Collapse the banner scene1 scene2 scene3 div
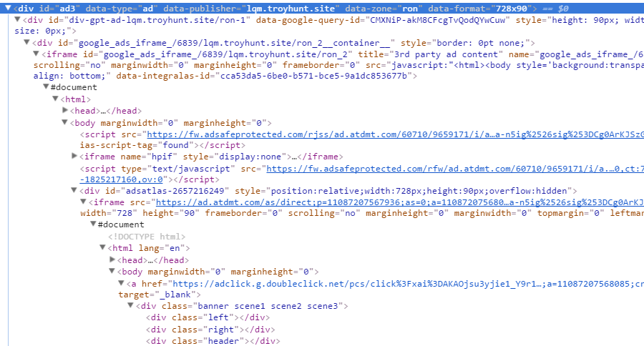Image resolution: width=644 pixels, height=346 pixels. 131,305
